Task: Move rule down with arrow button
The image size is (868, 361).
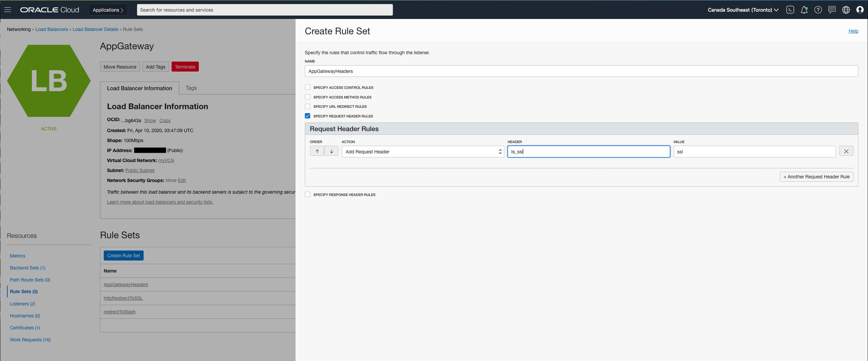Action: (x=331, y=151)
